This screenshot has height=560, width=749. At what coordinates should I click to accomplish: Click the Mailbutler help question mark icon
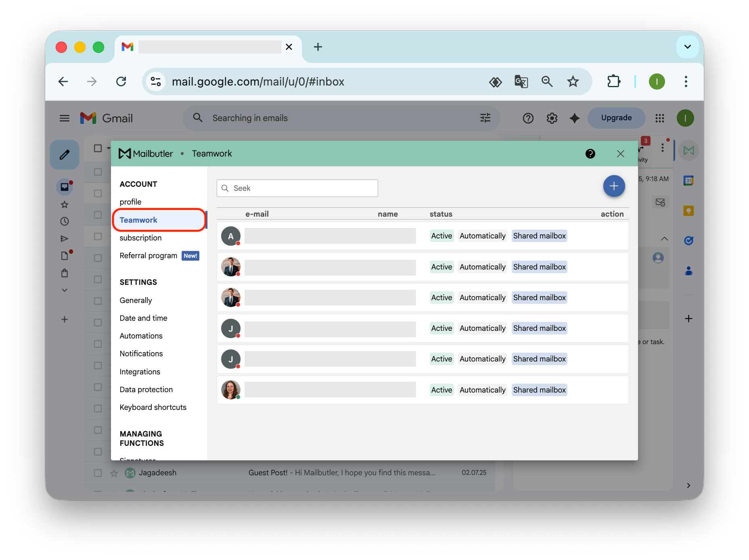point(590,154)
